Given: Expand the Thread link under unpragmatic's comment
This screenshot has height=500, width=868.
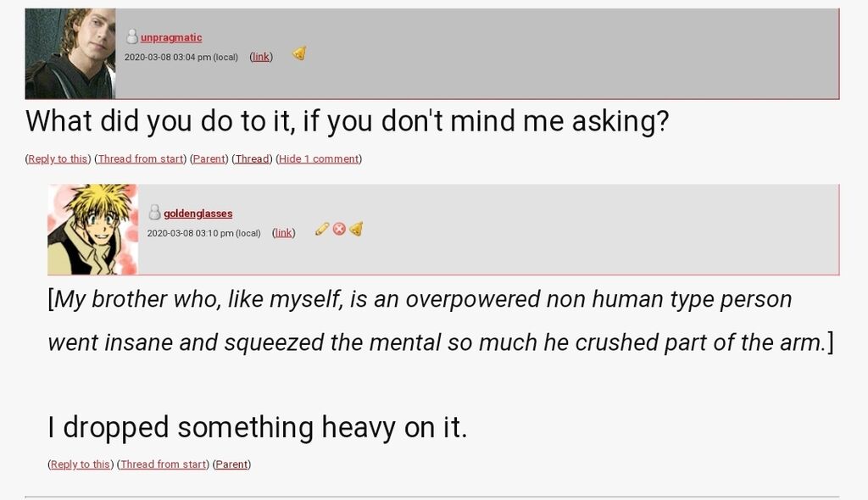Looking at the screenshot, I should [252, 158].
